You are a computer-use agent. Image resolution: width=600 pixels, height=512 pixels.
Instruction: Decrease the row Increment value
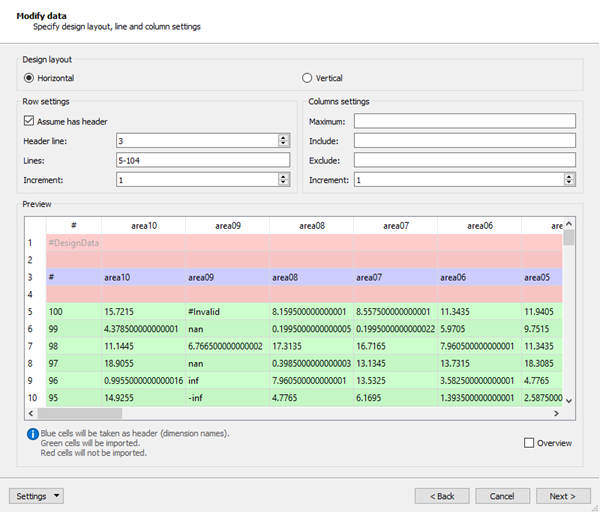pos(283,183)
